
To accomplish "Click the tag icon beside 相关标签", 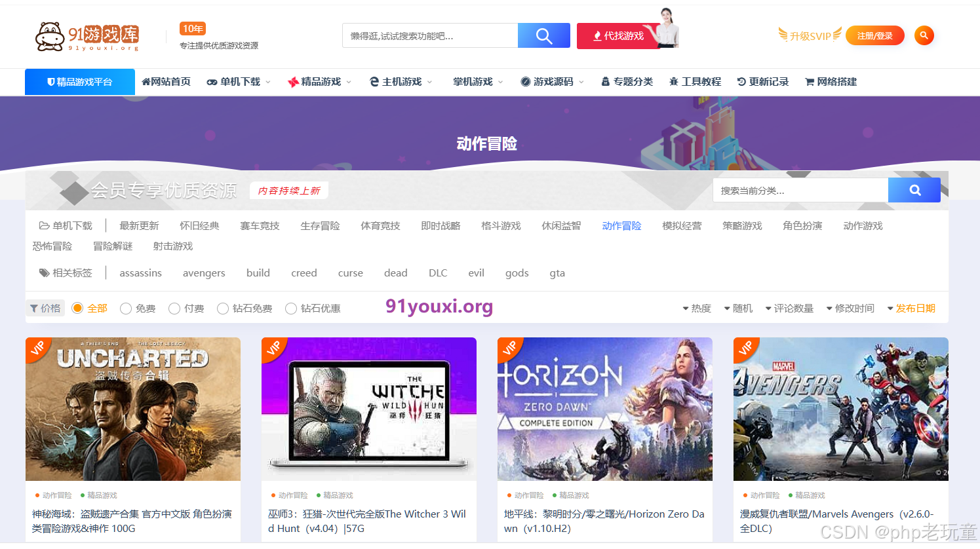I will click(x=44, y=273).
